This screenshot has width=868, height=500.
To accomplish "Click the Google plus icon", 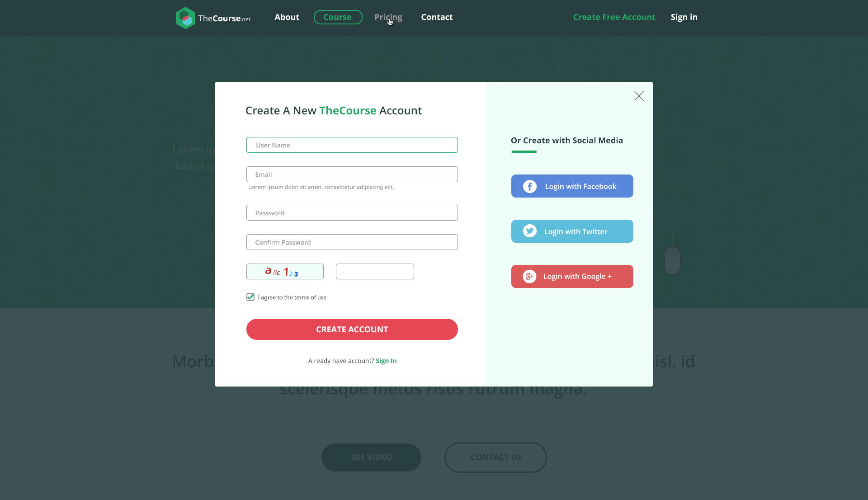I will tap(530, 276).
